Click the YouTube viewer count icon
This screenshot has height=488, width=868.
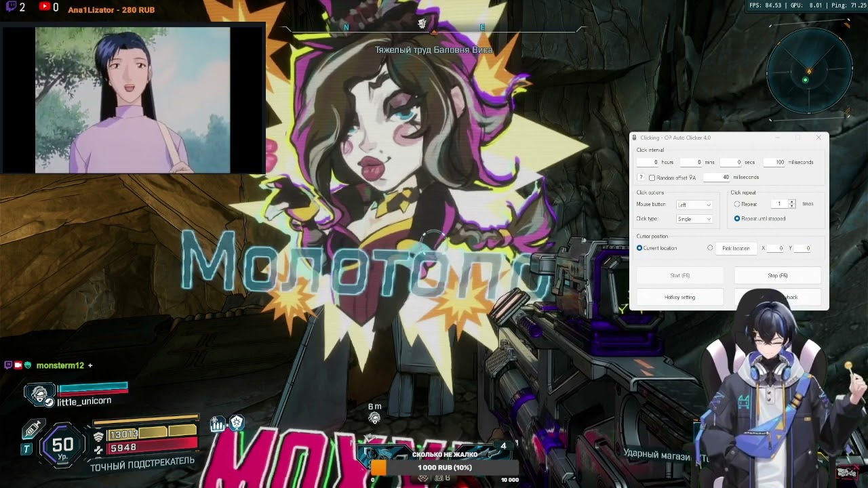44,7
